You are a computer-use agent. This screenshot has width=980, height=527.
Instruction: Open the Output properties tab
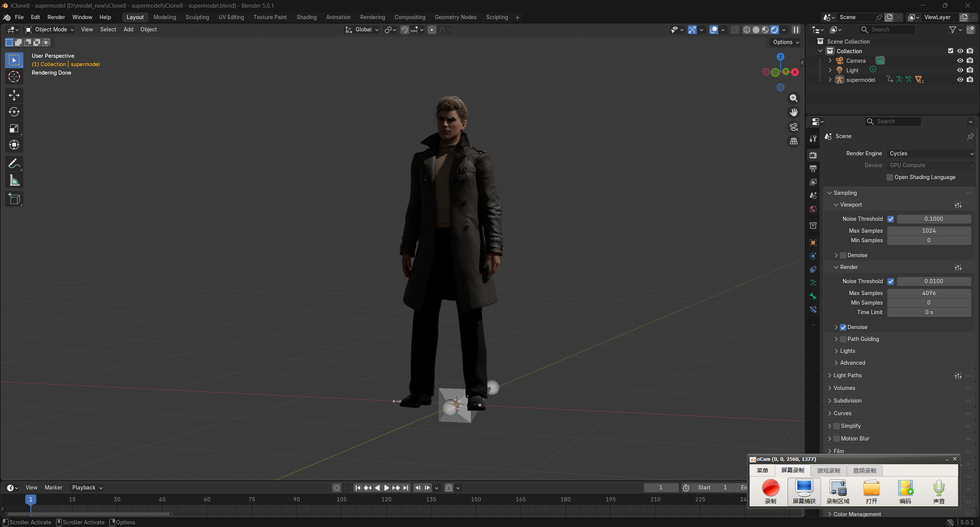(813, 168)
